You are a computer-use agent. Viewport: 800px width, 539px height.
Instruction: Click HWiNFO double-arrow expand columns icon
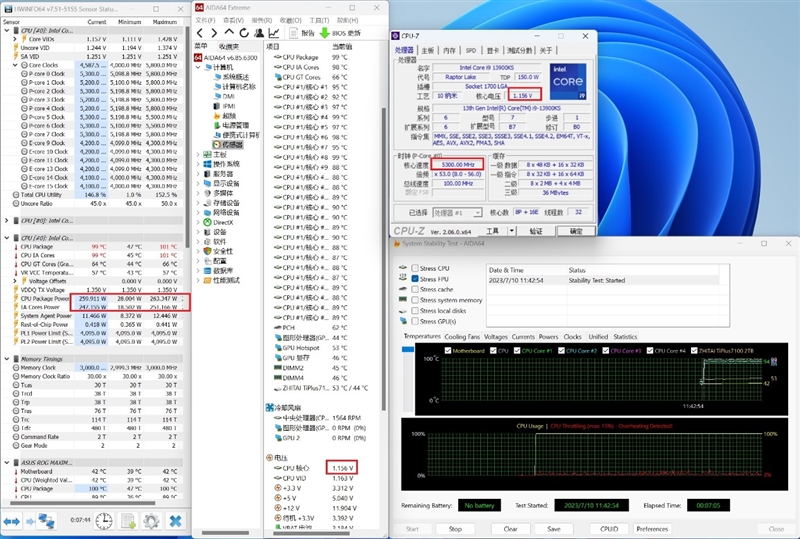point(12,521)
